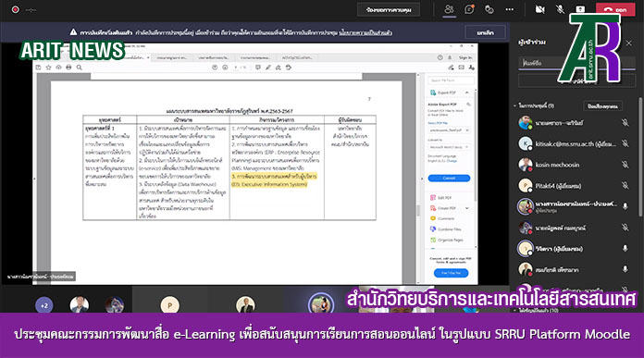The width and height of the screenshot is (644, 358).
Task: Toggle the camera in Teams toolbar
Action: tap(539, 9)
